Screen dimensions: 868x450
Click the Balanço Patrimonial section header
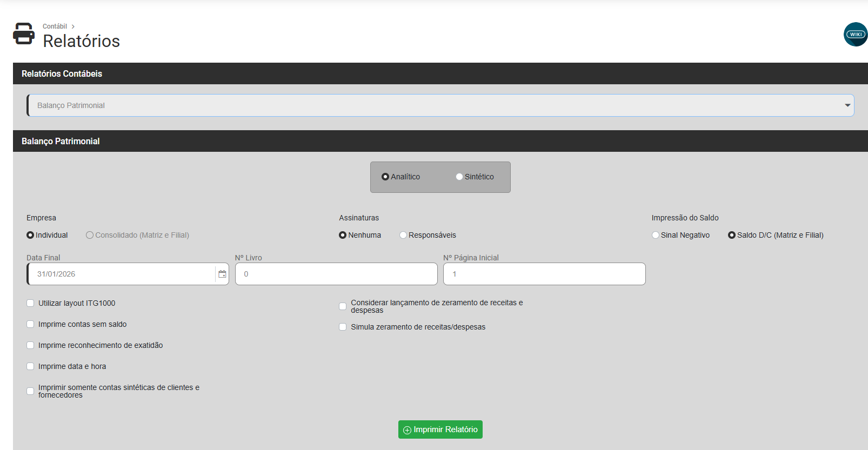pyautogui.click(x=440, y=141)
